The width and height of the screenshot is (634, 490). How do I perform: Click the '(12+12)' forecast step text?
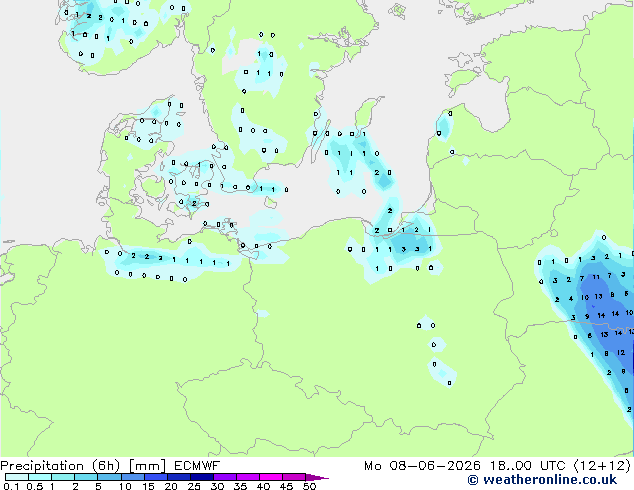602,466
